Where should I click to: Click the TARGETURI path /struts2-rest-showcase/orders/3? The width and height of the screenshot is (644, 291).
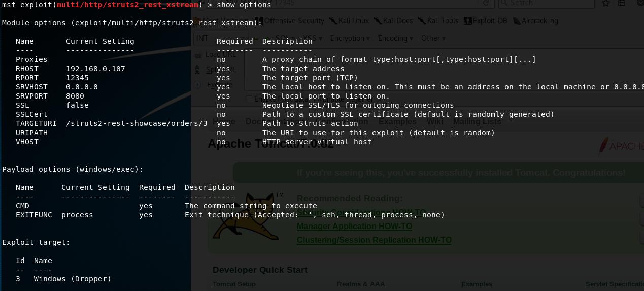click(137, 123)
